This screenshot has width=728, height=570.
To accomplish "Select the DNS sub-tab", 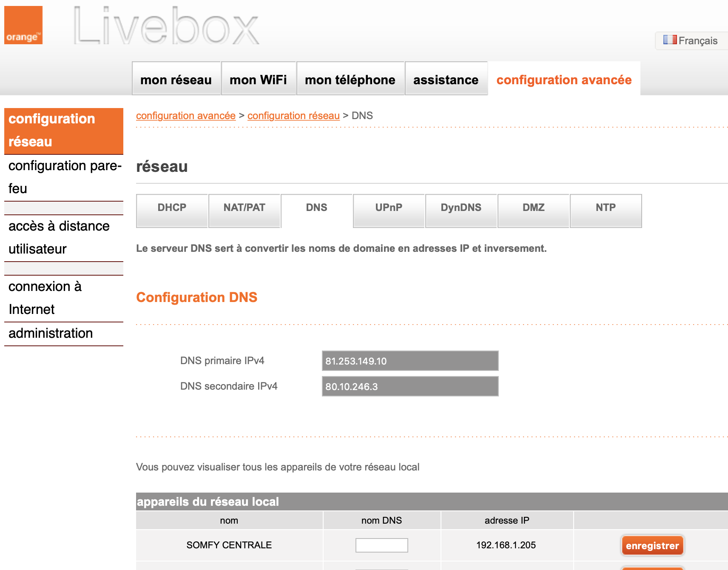I will [x=316, y=211].
